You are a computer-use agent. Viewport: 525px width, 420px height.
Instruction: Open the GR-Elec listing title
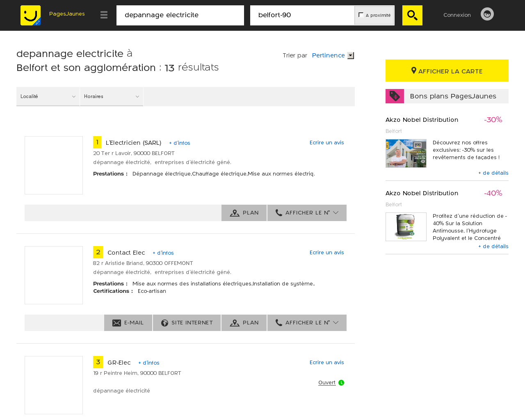[x=119, y=363]
